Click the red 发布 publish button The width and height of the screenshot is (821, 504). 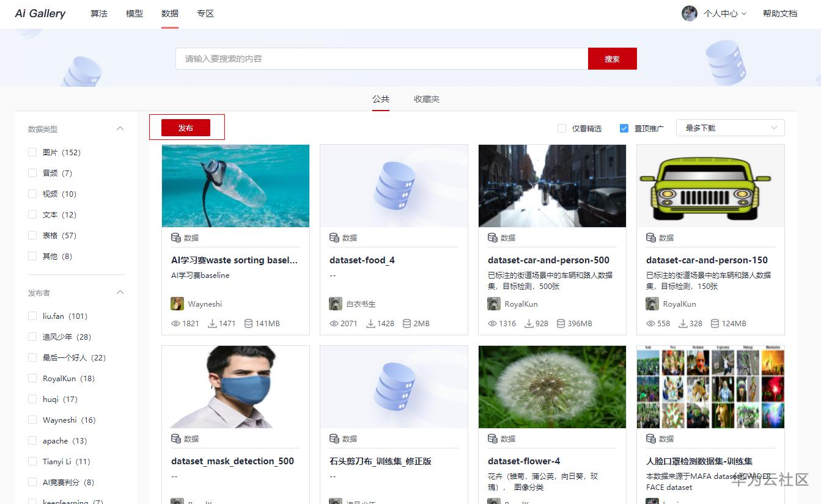tap(186, 128)
